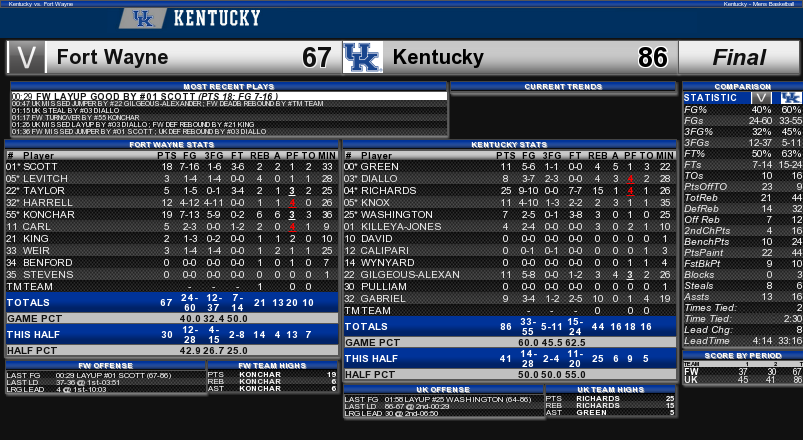Select the Kentucky Stats table header

pos(510,144)
